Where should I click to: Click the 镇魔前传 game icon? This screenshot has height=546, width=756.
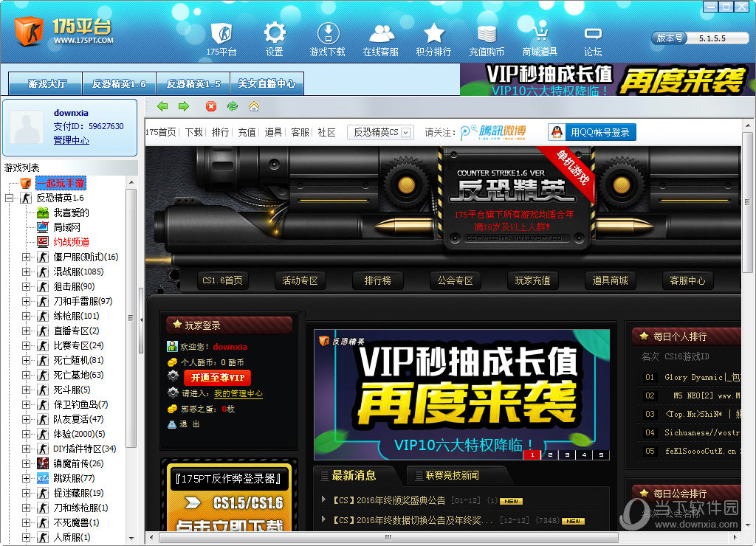coord(43,463)
